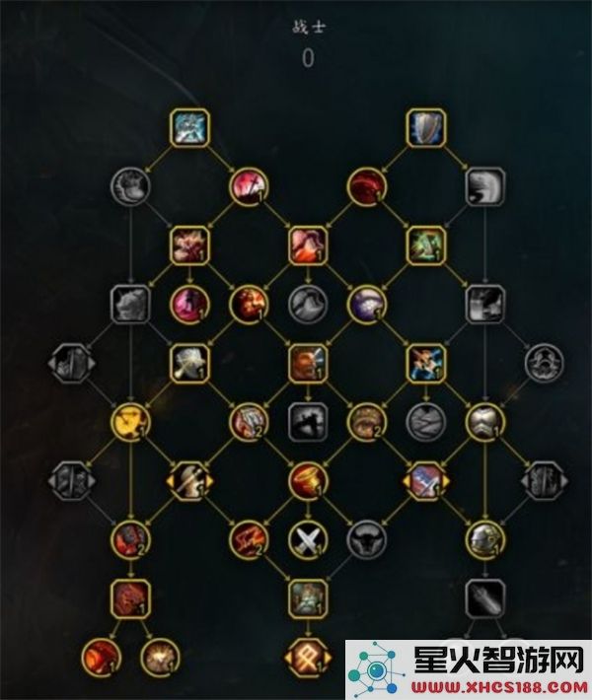This screenshot has height=700, width=592.
Task: Click the green square talent icon
Action: pyautogui.click(x=426, y=245)
